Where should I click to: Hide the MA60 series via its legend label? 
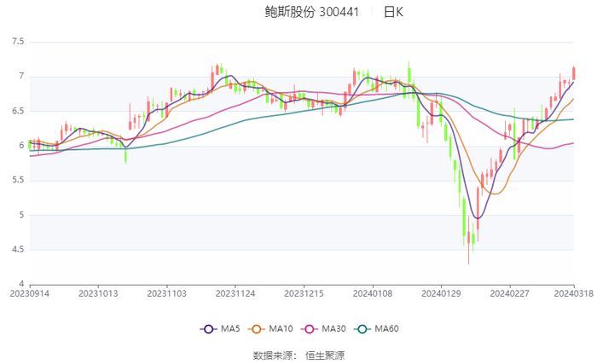(388, 329)
